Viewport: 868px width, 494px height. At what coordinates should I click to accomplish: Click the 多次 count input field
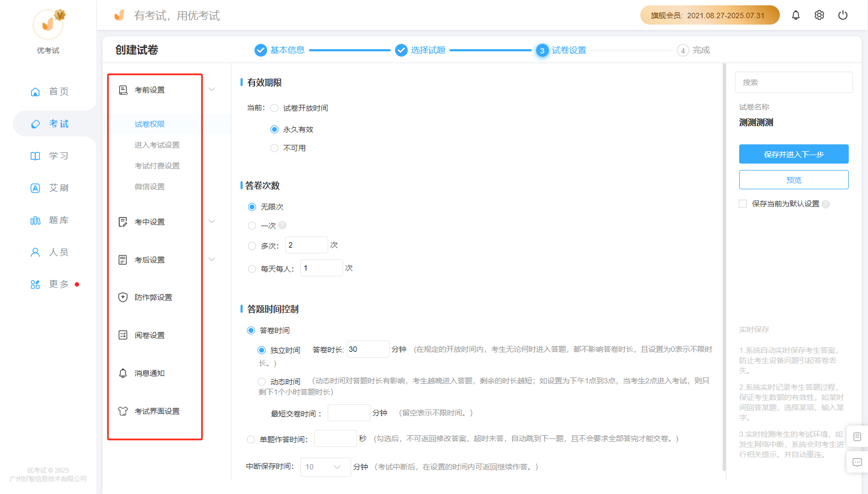307,245
